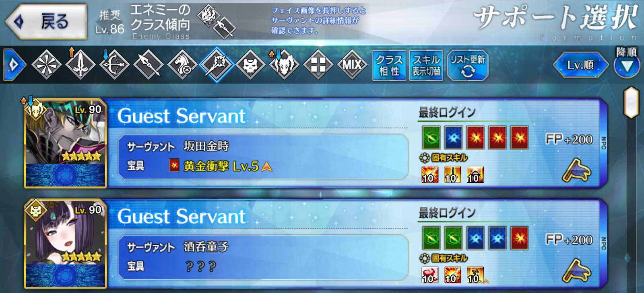Viewport: 644px width, 293px height.
Task: Select the All classes filter icon
Action: (46, 64)
